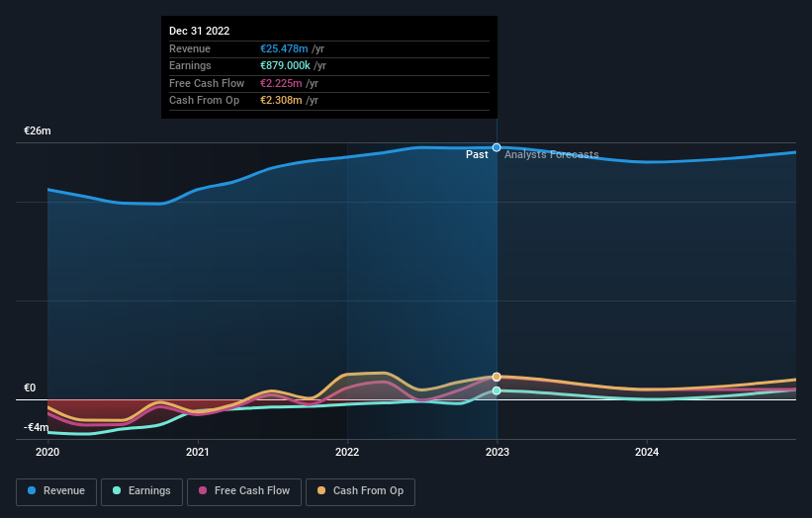This screenshot has height=518, width=812.
Task: Click the Revenue row label in tooltip
Action: [x=190, y=48]
